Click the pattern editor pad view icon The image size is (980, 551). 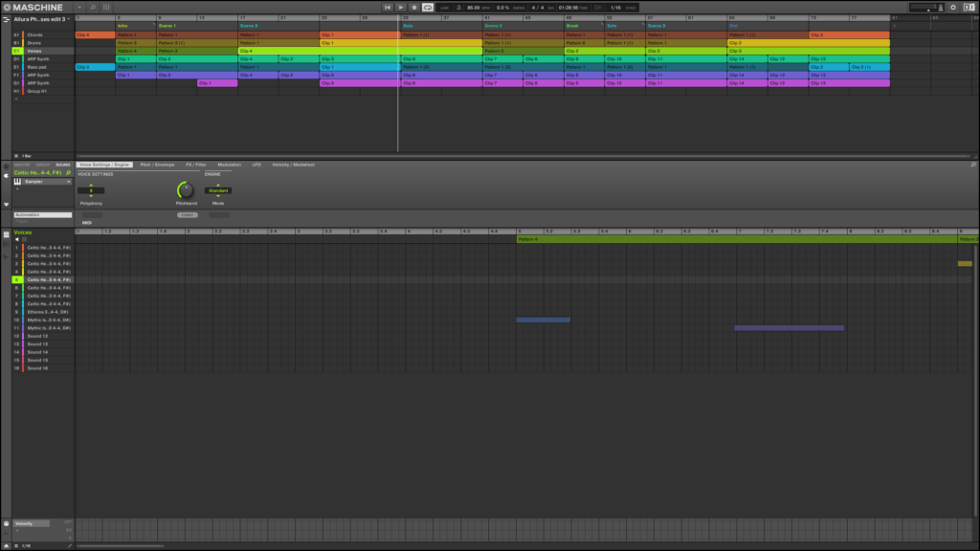pyautogui.click(x=7, y=234)
